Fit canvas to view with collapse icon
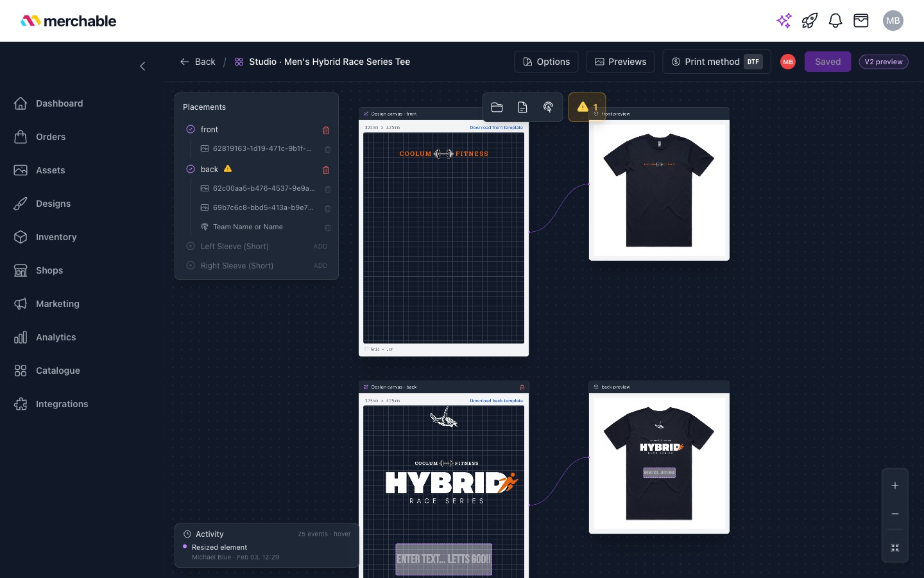Image resolution: width=924 pixels, height=578 pixels. [x=895, y=548]
